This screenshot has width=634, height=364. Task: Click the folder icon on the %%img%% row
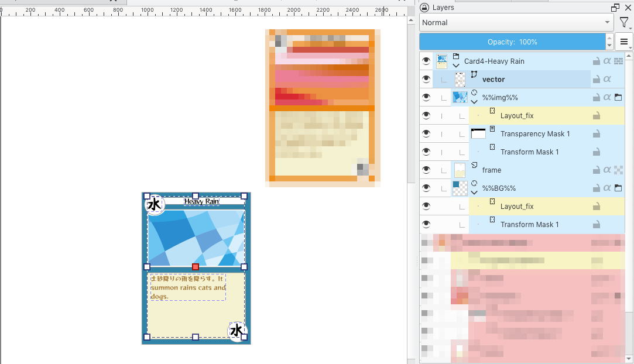pos(618,97)
